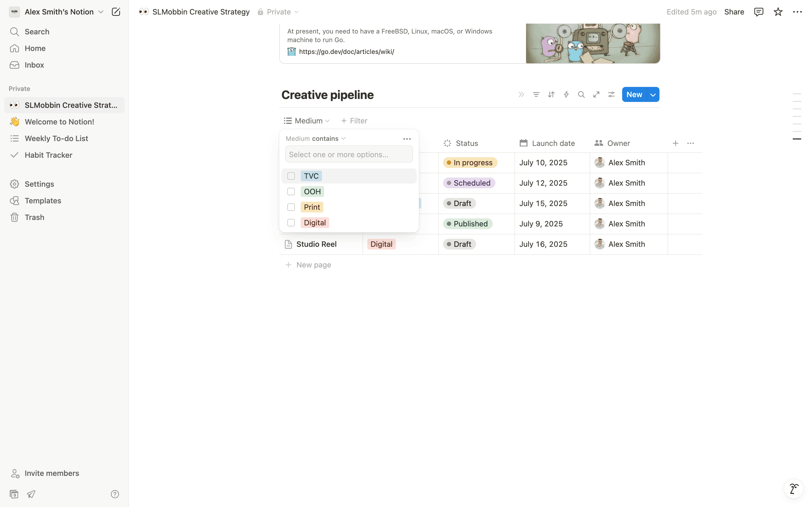Screen dimensions: 812x507
Task: Click the Select one or more options field
Action: 349,155
